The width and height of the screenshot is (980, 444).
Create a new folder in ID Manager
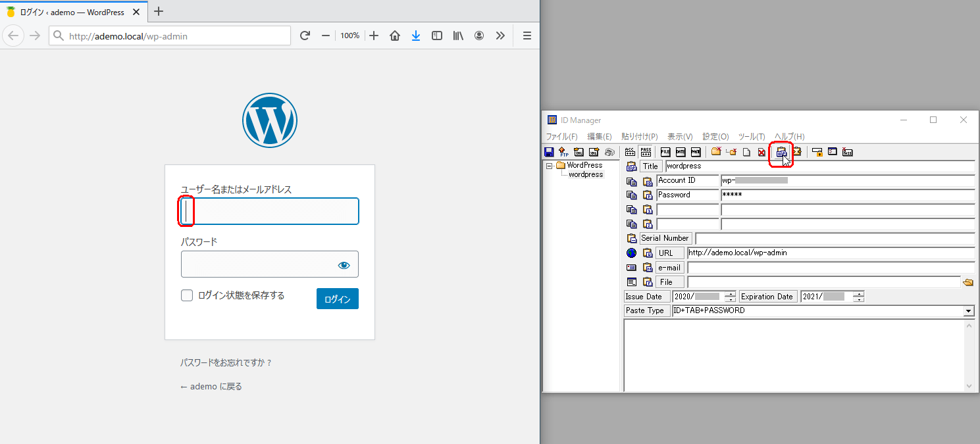(716, 152)
